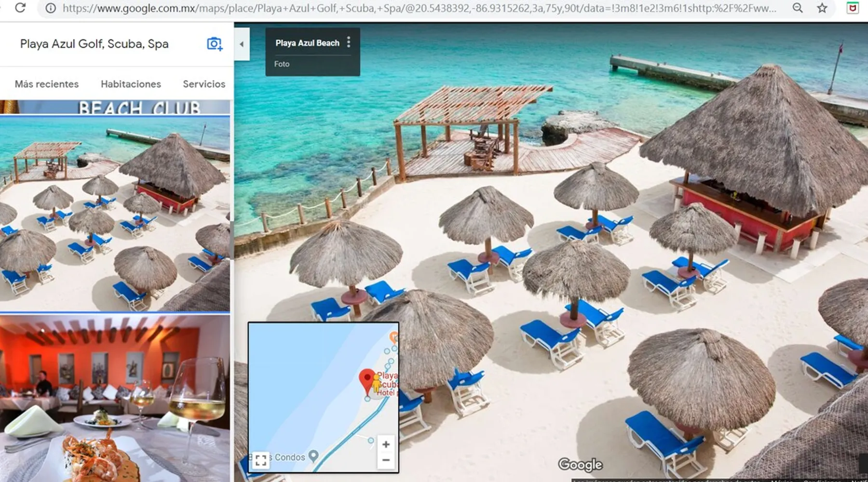The width and height of the screenshot is (868, 482).
Task: Open the Habitaciones photo tab
Action: click(x=131, y=84)
